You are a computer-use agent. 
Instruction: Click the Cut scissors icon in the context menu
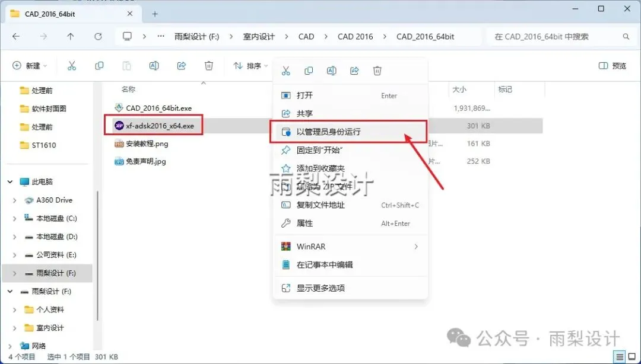(x=285, y=71)
